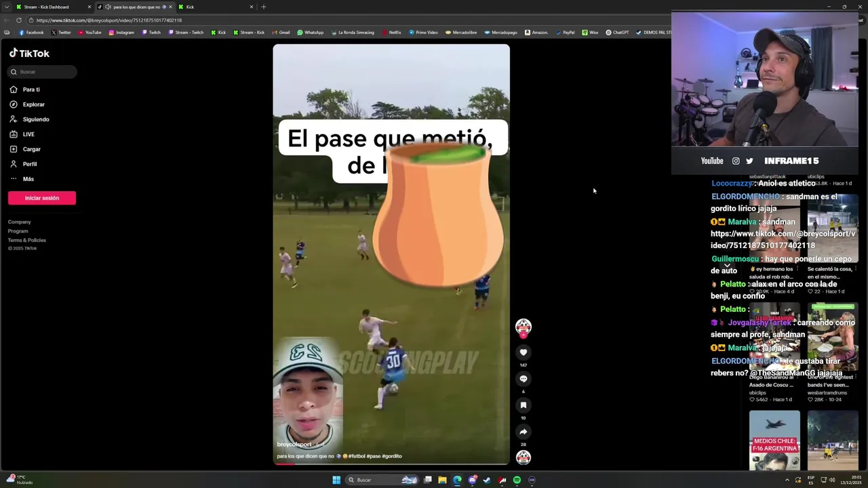868x488 pixels.
Task: Open the Netflix bookmark
Action: (391, 33)
